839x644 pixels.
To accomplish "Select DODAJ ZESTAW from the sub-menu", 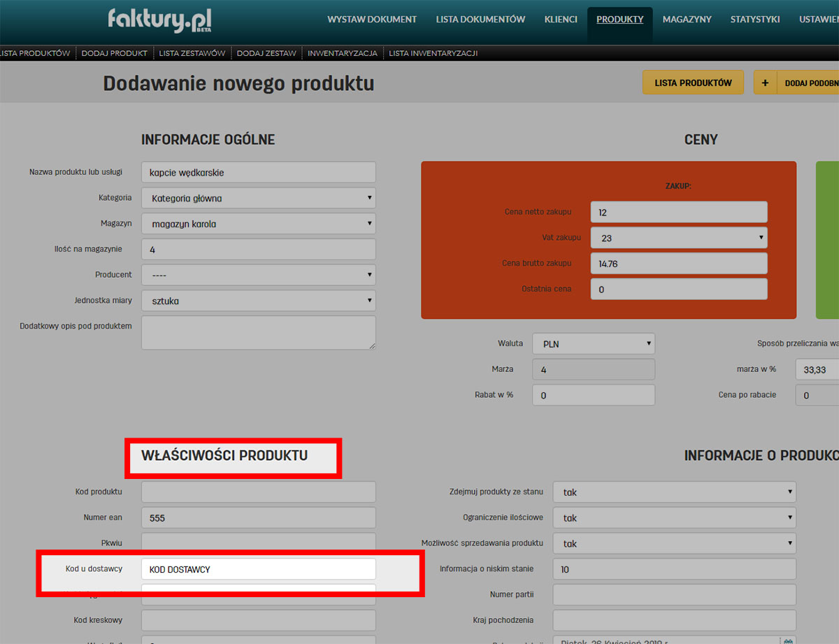I will click(x=266, y=52).
